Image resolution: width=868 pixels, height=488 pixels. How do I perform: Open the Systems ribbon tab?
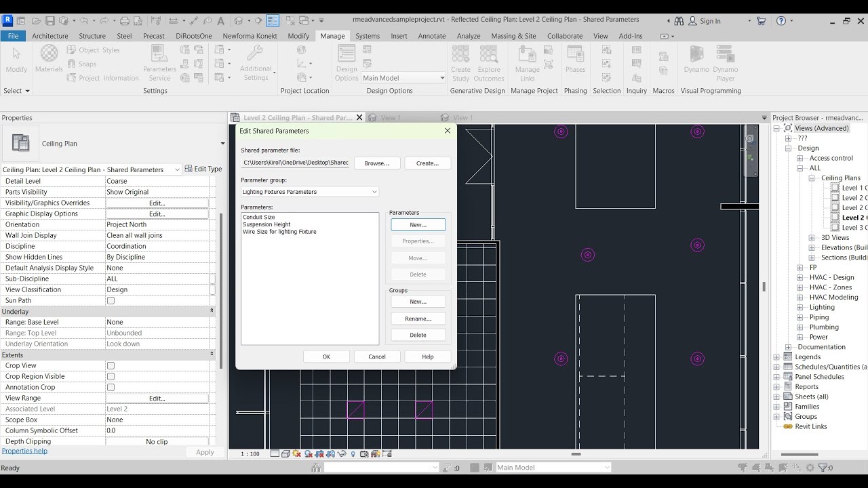(368, 36)
